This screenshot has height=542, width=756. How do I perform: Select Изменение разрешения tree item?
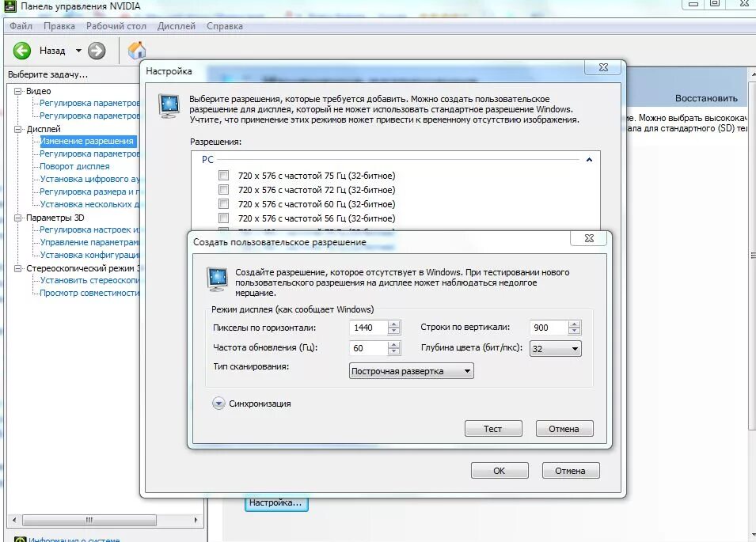[87, 141]
